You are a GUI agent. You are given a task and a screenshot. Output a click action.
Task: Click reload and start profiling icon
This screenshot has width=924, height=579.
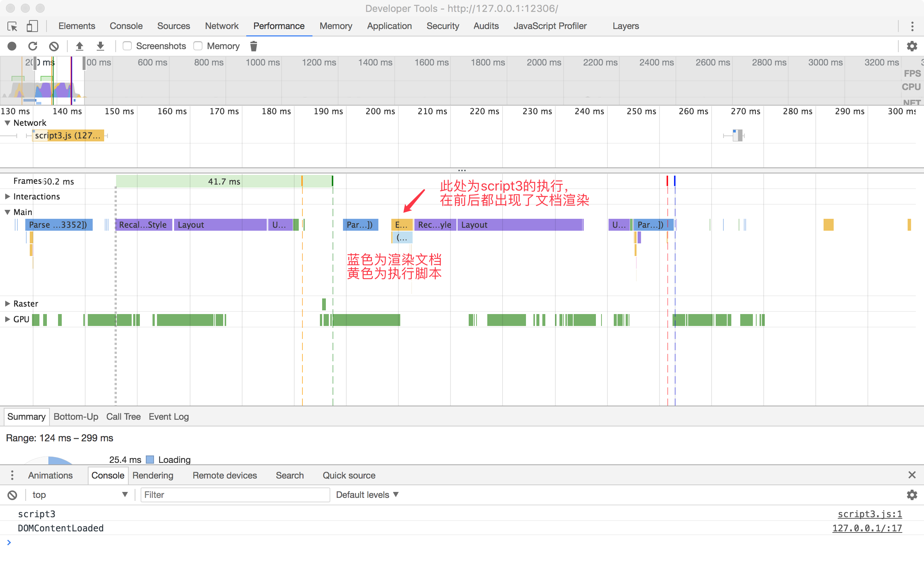[x=33, y=46]
